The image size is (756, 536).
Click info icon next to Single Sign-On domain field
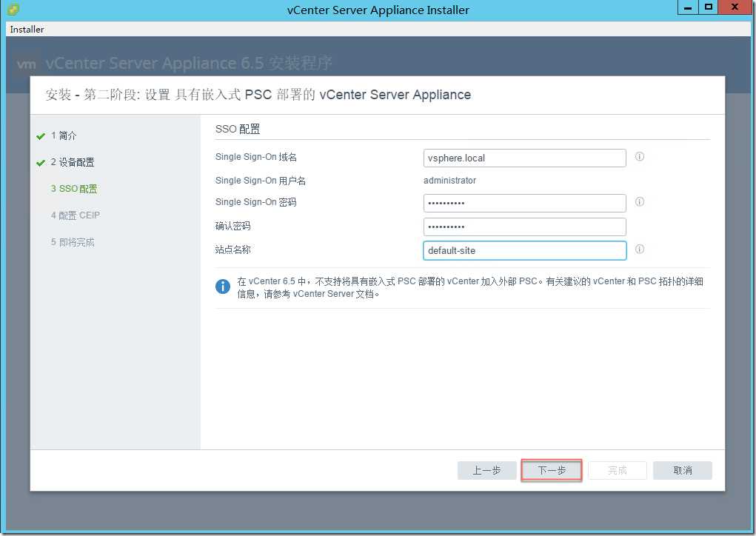coord(639,157)
